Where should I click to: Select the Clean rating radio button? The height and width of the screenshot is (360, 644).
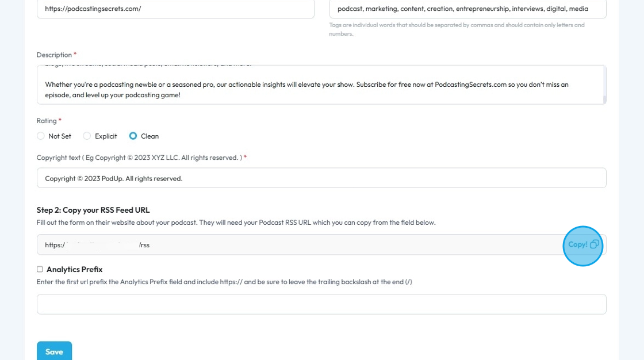tap(133, 136)
